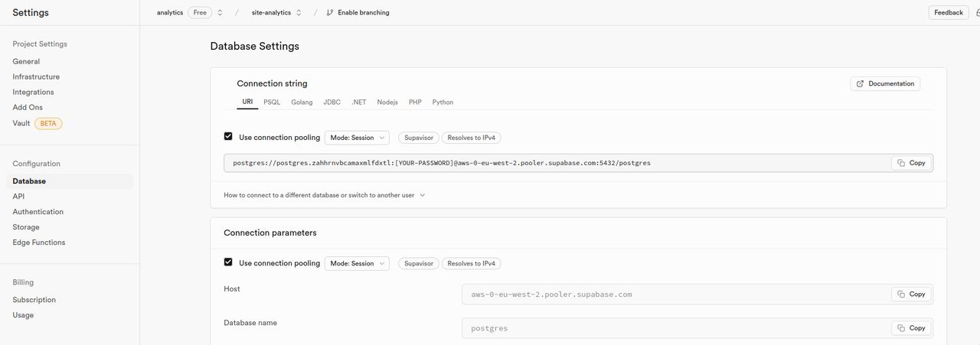Copy the Database name value
The height and width of the screenshot is (345, 980).
point(911,328)
